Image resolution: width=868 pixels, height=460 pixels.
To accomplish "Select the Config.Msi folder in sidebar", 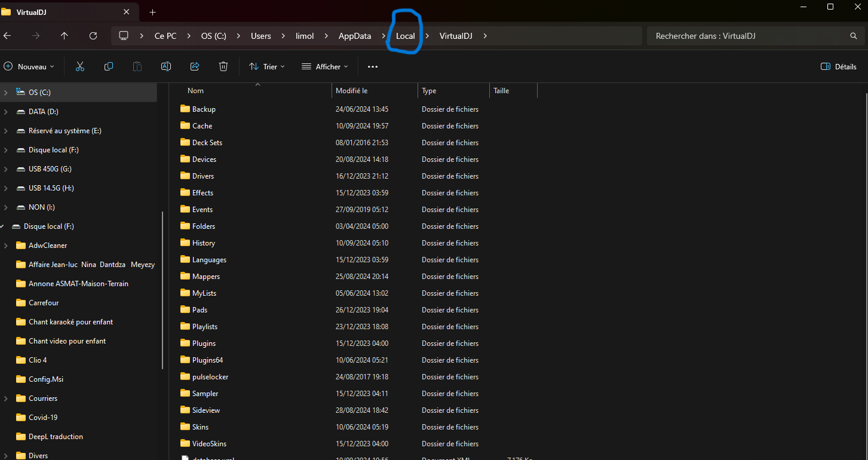I will (x=45, y=379).
